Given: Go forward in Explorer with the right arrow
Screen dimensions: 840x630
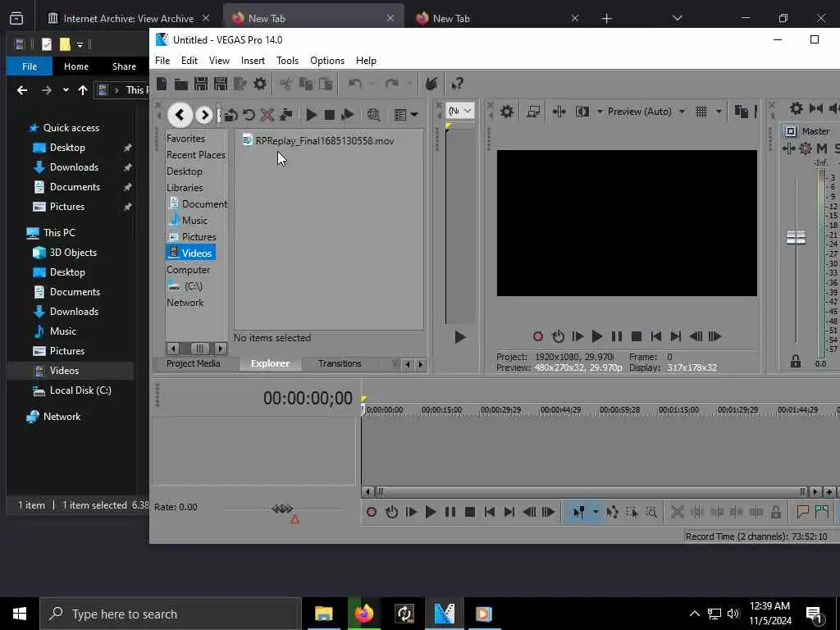Looking at the screenshot, I should 204,115.
